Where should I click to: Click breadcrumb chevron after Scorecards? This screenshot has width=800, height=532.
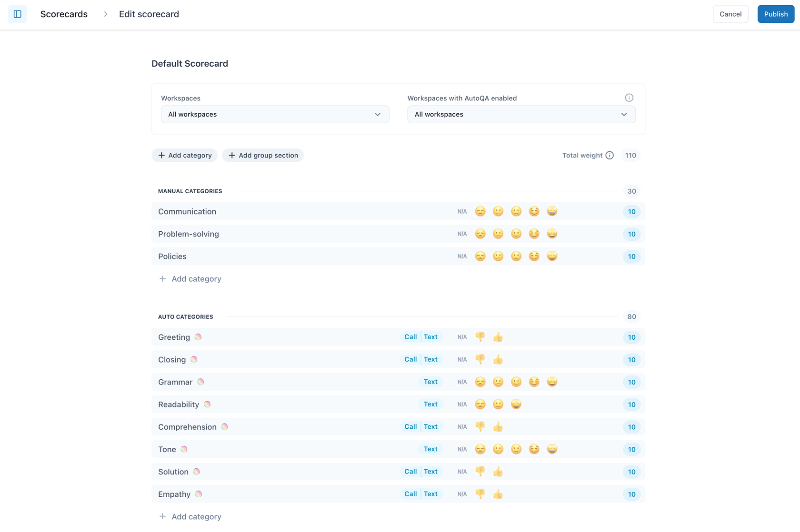pyautogui.click(x=106, y=14)
